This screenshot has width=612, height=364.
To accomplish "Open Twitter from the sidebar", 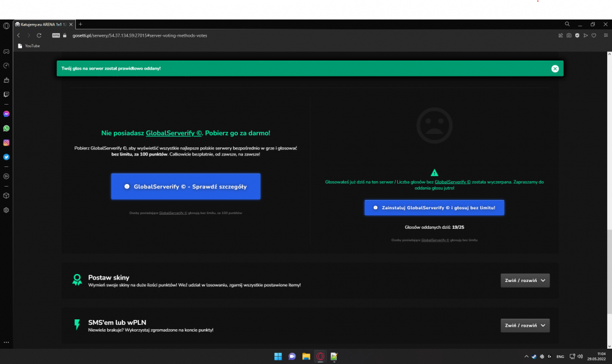I will point(6,157).
